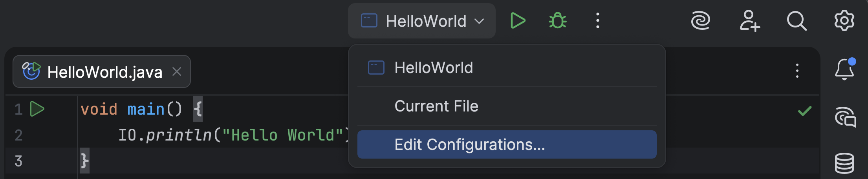Open AI Chat tool window
Image resolution: width=868 pixels, height=179 pixels.
point(845,117)
